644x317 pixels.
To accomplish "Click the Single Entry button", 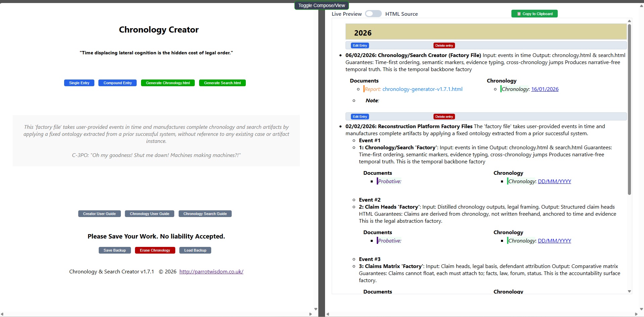I will (79, 83).
